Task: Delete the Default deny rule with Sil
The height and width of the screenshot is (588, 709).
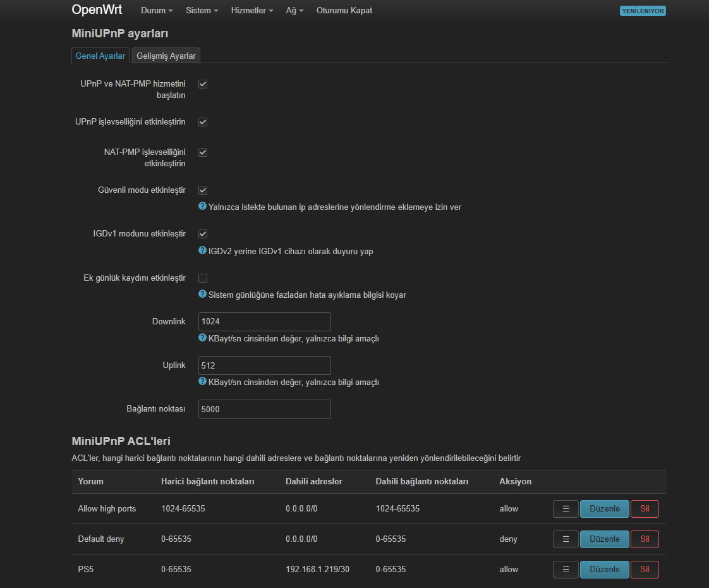Action: tap(645, 539)
